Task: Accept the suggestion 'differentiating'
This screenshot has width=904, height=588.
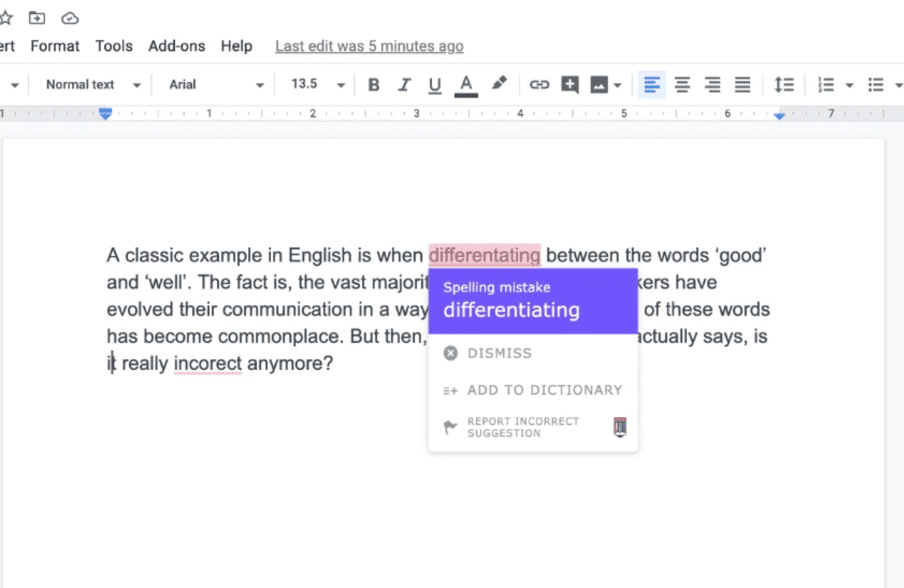Action: (x=511, y=310)
